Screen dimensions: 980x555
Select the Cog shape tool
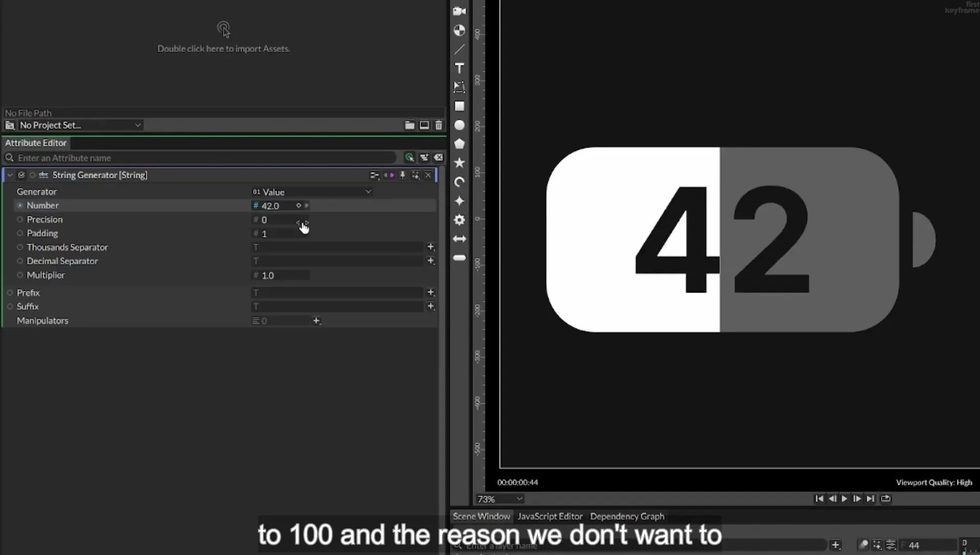click(x=459, y=220)
